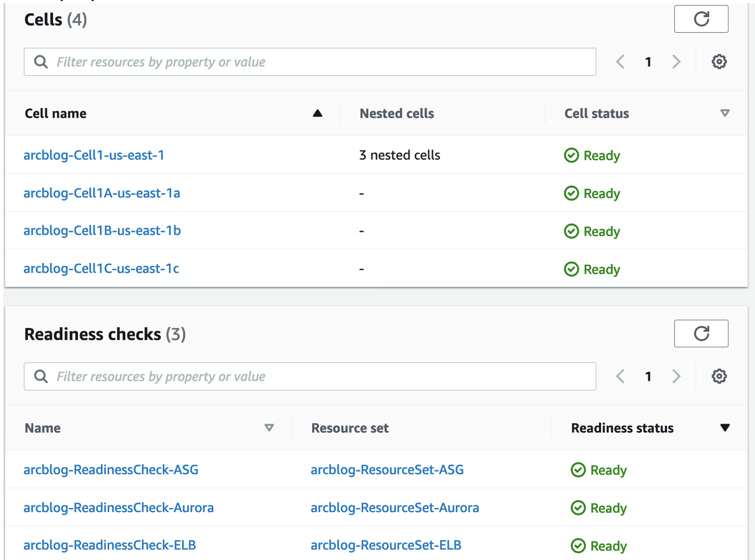Open arcblog-Cell1C-us-east-1c cell link
755x560 pixels.
tap(101, 268)
